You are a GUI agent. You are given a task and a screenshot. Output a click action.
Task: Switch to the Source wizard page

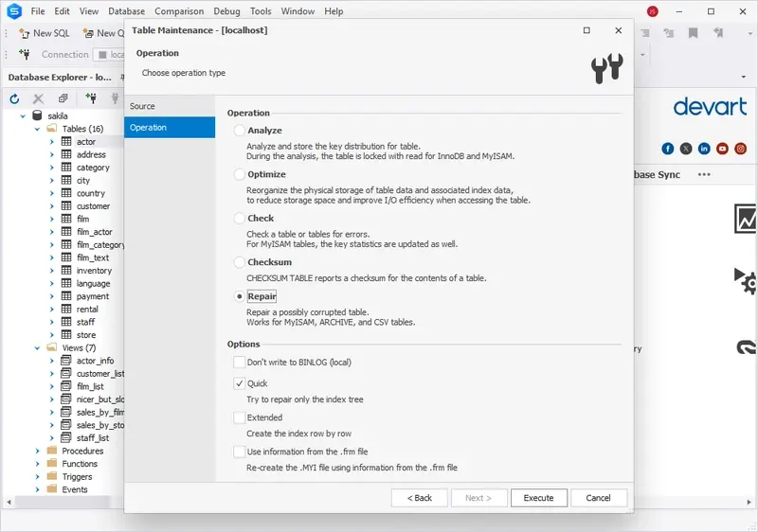[x=170, y=106]
